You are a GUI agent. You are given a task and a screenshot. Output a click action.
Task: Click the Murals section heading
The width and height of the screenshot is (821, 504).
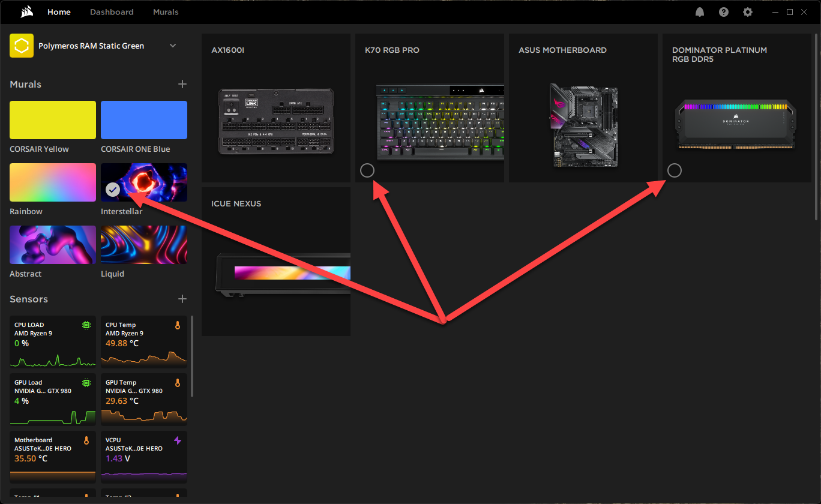pos(26,84)
